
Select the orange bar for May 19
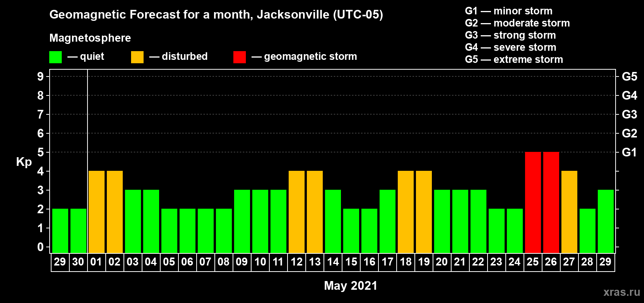coord(424,212)
